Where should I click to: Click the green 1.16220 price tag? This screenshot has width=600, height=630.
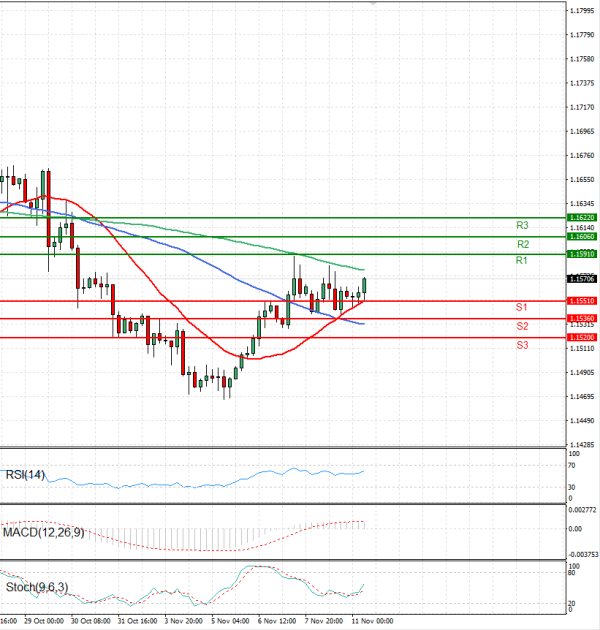point(581,217)
